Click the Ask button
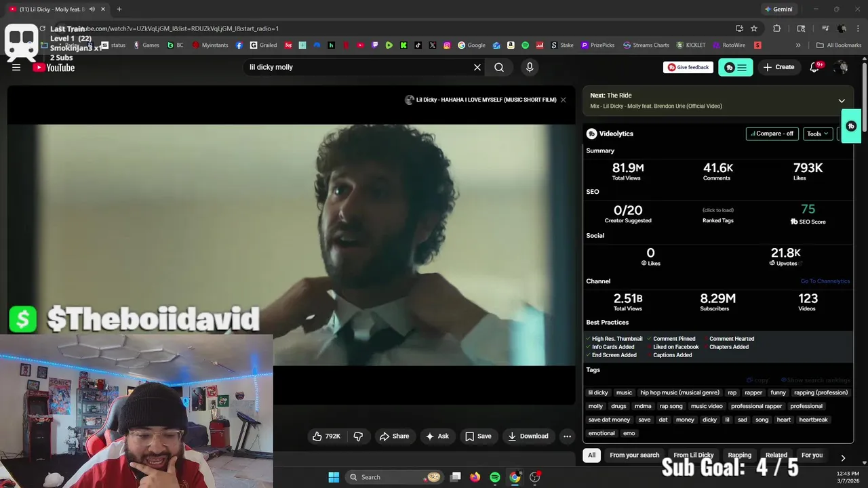This screenshot has height=488, width=868. pos(437,436)
